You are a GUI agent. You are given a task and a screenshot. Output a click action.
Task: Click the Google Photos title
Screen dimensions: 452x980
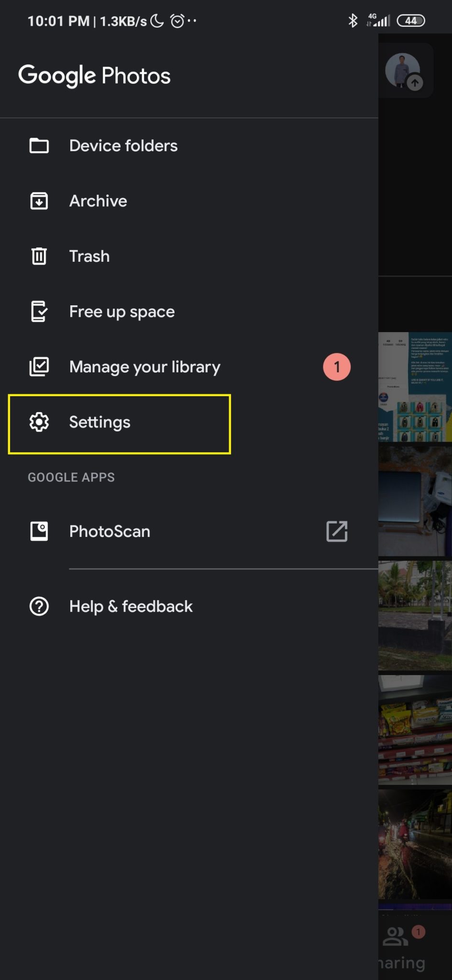coord(94,76)
